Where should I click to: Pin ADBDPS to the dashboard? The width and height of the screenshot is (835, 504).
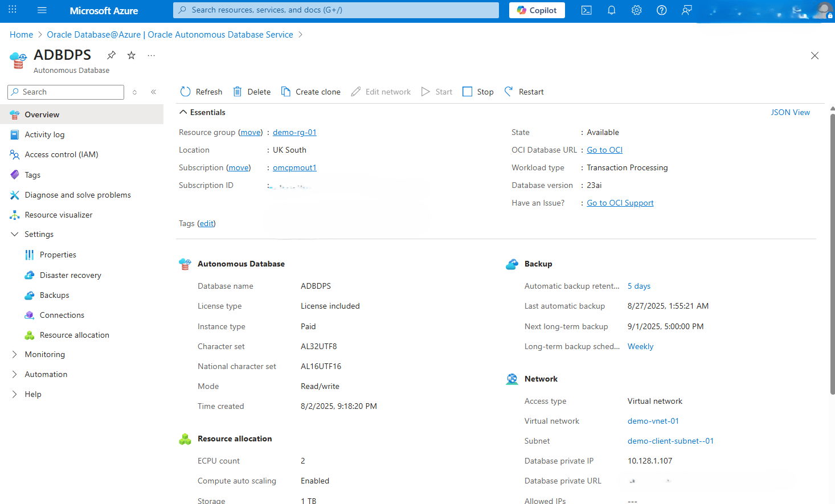[110, 55]
